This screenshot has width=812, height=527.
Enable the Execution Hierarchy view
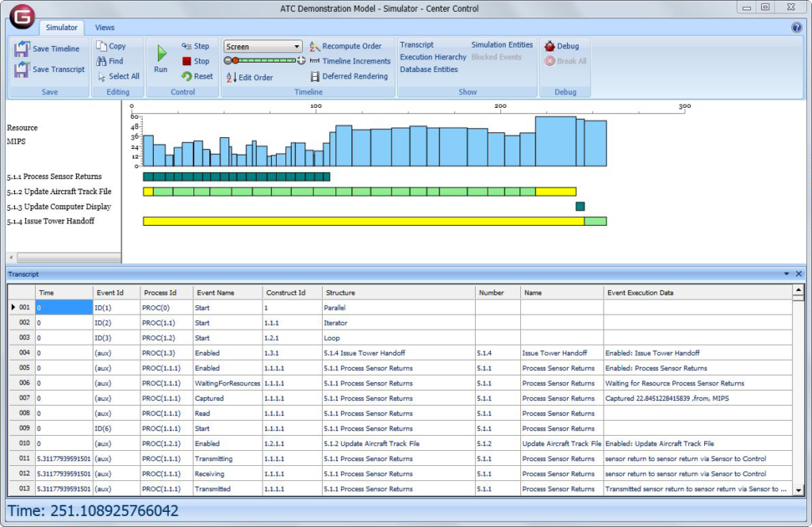(432, 56)
